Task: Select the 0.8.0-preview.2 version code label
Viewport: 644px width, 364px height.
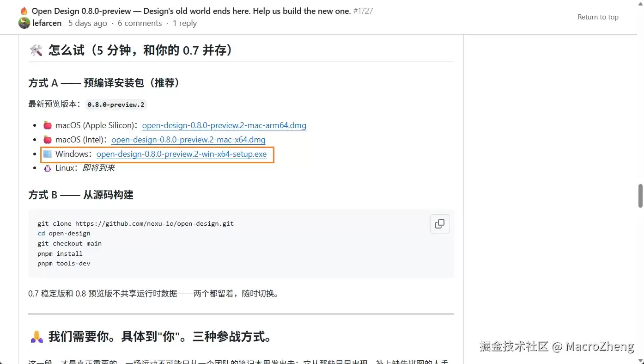Action: click(116, 105)
